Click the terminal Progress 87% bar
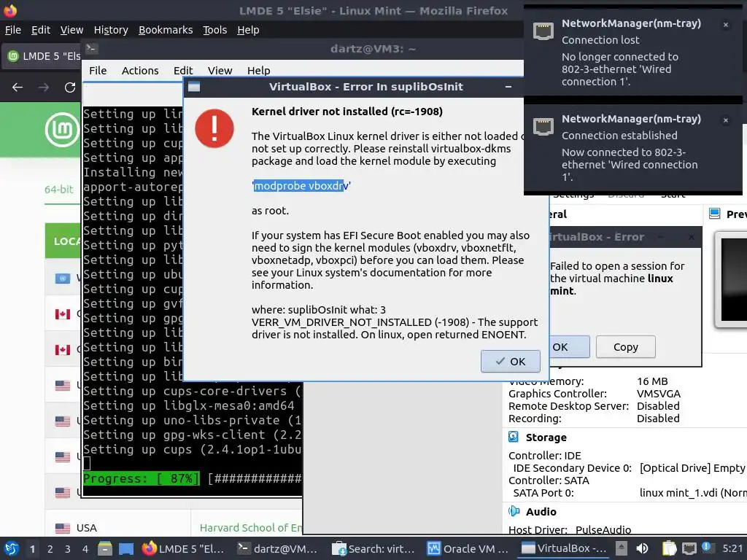Image resolution: width=747 pixels, height=560 pixels. [192, 478]
